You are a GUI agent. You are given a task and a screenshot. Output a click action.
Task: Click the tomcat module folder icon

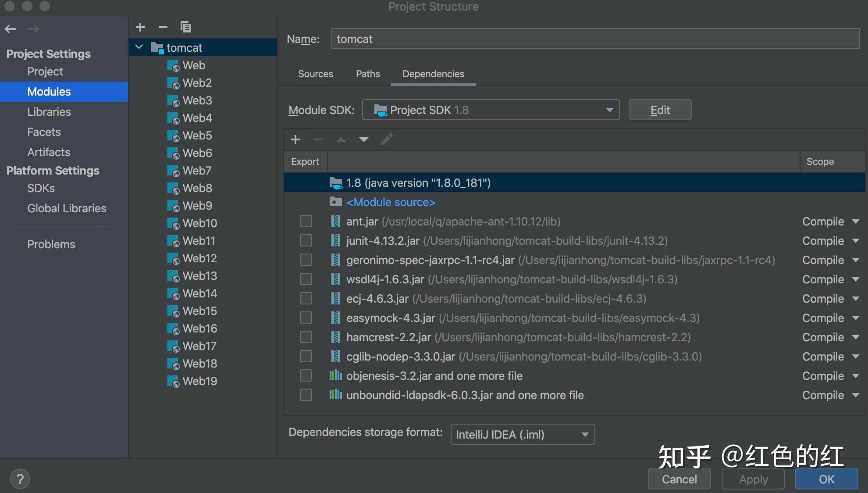157,48
